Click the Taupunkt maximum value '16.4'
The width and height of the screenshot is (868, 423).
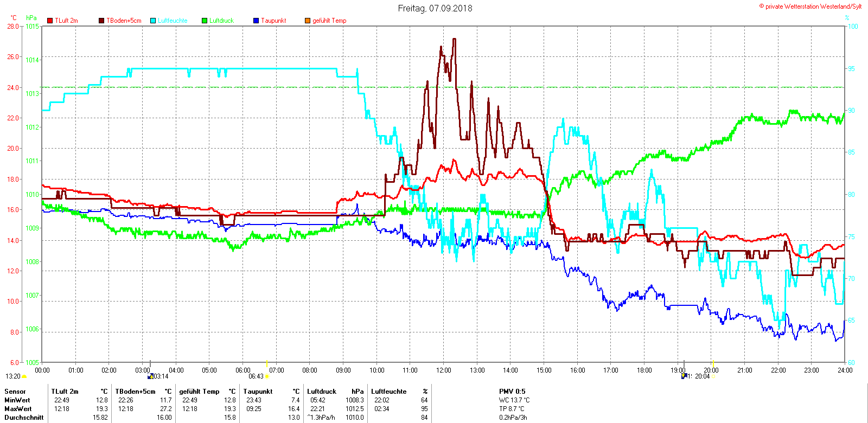[294, 409]
